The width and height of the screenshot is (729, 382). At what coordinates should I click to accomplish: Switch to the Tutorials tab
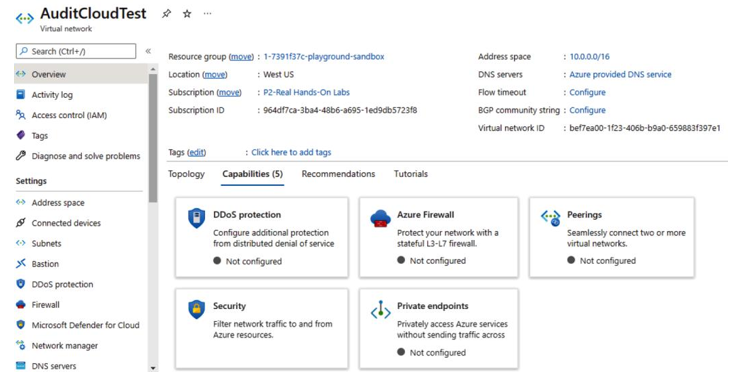[411, 174]
